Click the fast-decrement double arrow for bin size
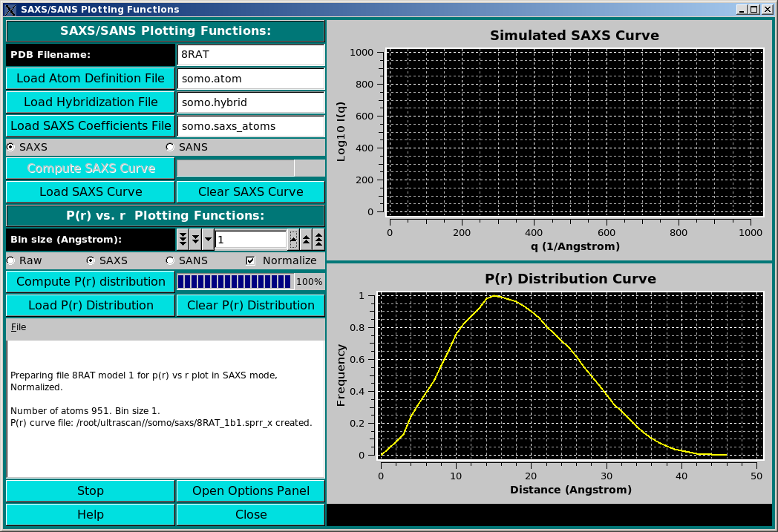Image resolution: width=778 pixels, height=532 pixels. [x=183, y=239]
